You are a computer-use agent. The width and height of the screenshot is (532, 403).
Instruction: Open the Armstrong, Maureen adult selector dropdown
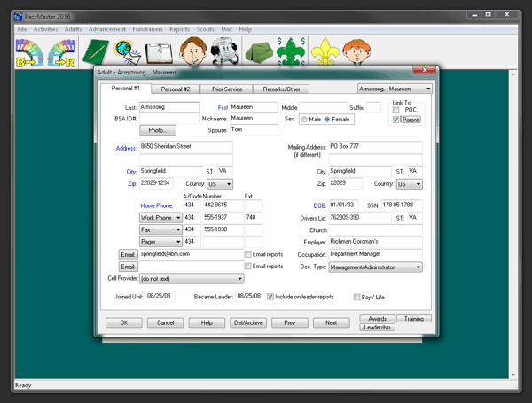(395, 89)
